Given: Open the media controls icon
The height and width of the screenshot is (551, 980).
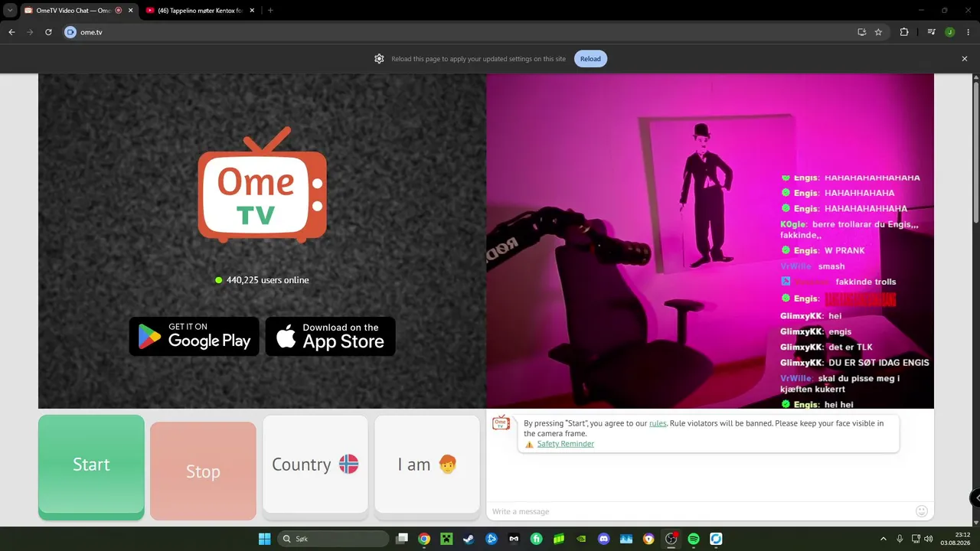Looking at the screenshot, I should [931, 32].
